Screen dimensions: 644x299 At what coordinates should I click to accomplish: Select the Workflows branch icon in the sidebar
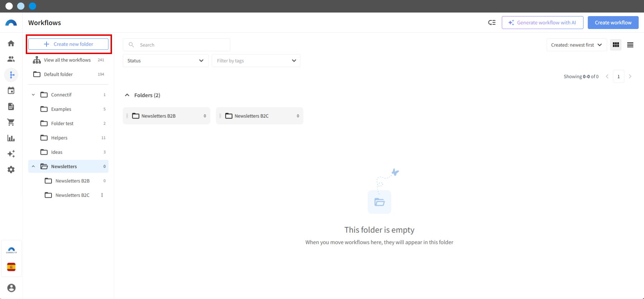point(11,75)
